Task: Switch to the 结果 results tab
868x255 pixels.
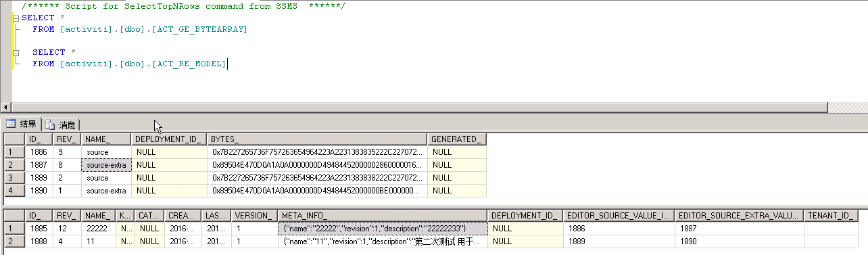Action: click(22, 124)
